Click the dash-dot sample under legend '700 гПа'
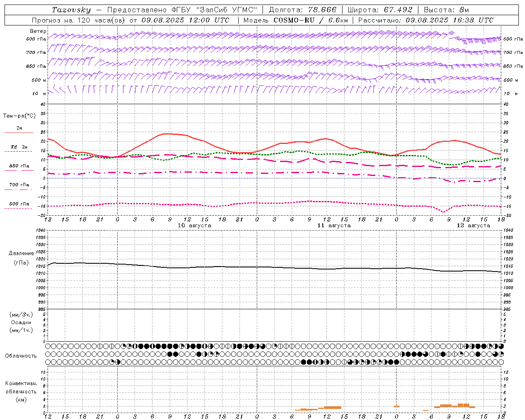525x420 pixels. [x=18, y=189]
